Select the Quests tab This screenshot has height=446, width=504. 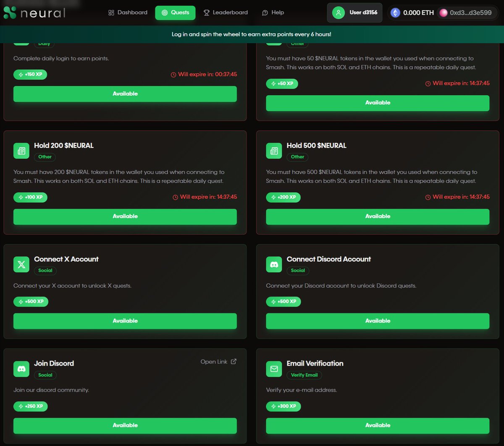175,13
